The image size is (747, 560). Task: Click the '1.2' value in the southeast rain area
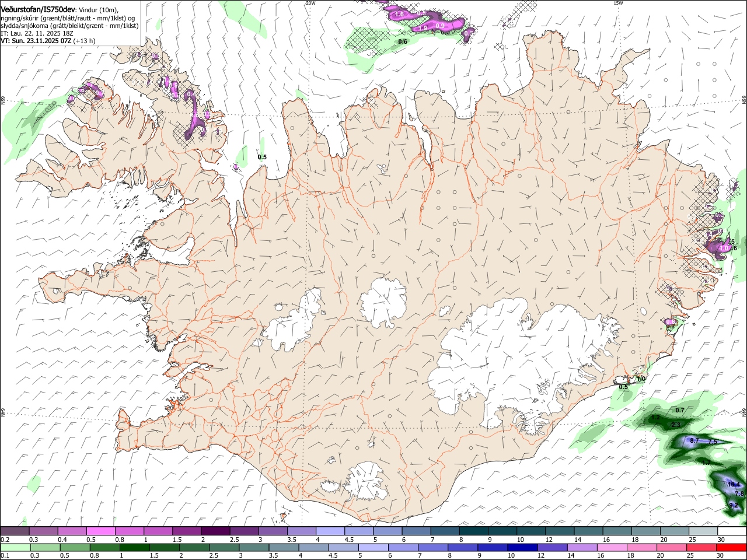click(655, 418)
